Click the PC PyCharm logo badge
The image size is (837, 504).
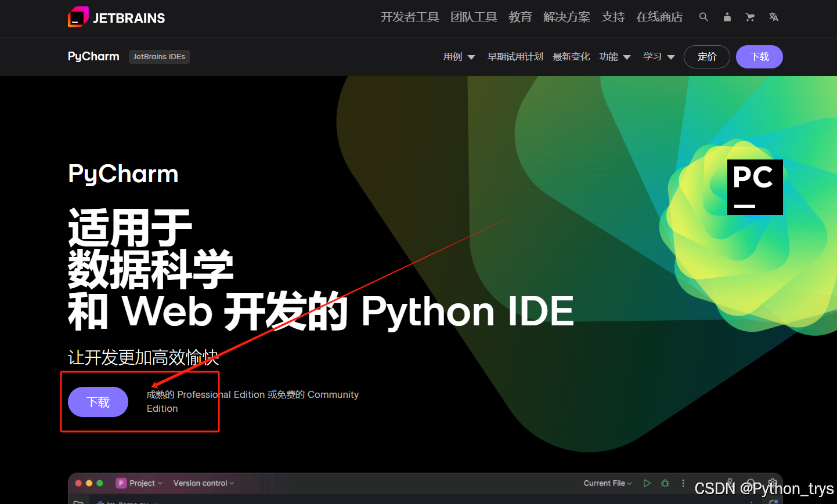(x=755, y=187)
